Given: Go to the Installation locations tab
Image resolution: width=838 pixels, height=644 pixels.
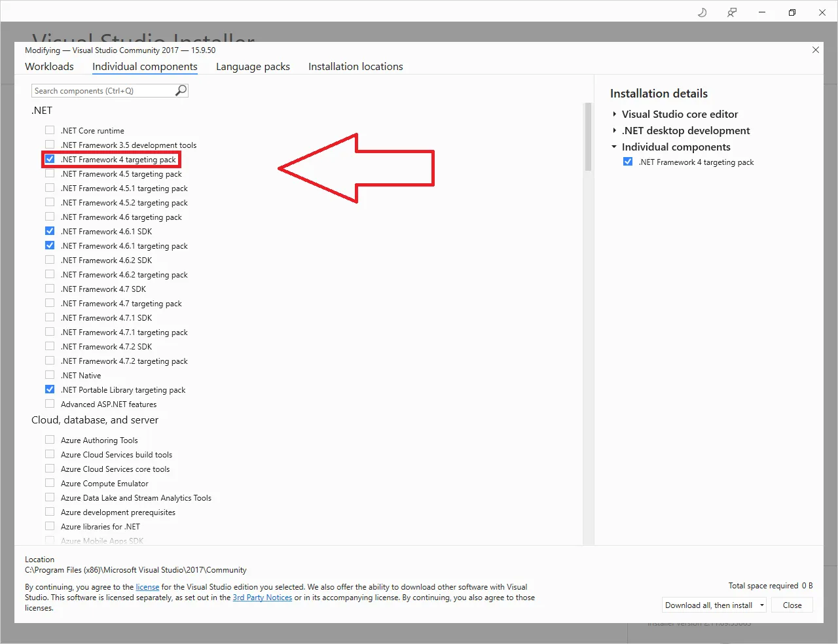Looking at the screenshot, I should [x=355, y=67].
